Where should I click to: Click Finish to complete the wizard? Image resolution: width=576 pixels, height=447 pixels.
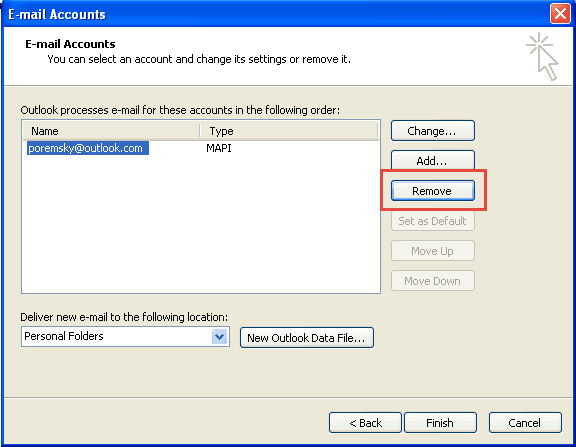click(440, 423)
